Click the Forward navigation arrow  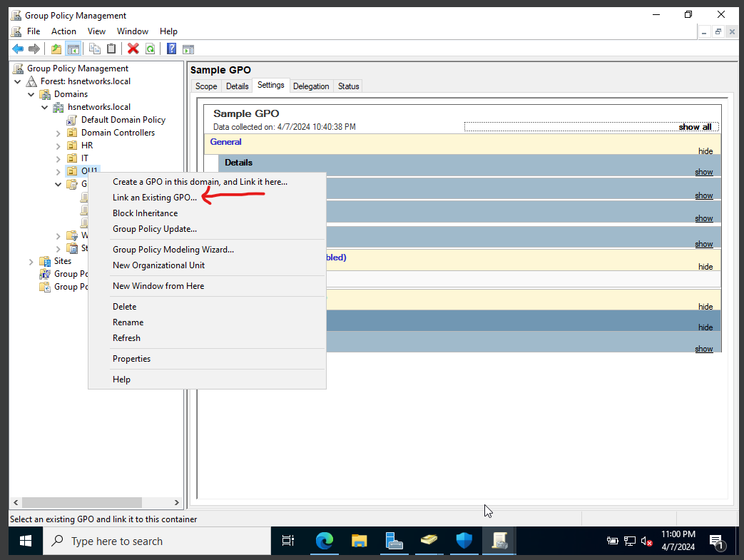pos(33,49)
